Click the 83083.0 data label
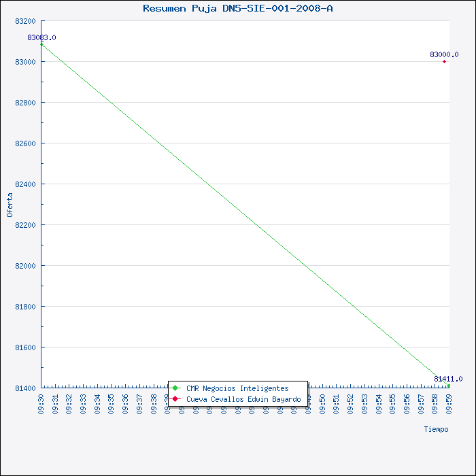The image size is (476, 476). point(41,37)
